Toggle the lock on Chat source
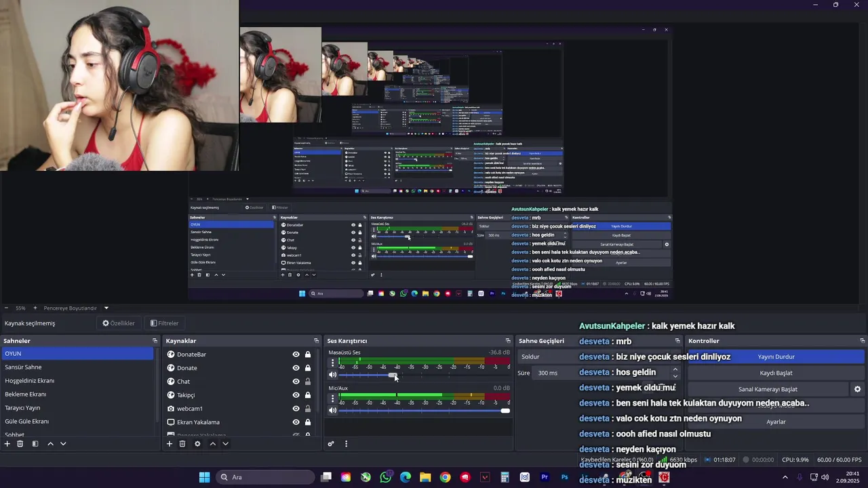Image resolution: width=868 pixels, height=488 pixels. tap(308, 382)
